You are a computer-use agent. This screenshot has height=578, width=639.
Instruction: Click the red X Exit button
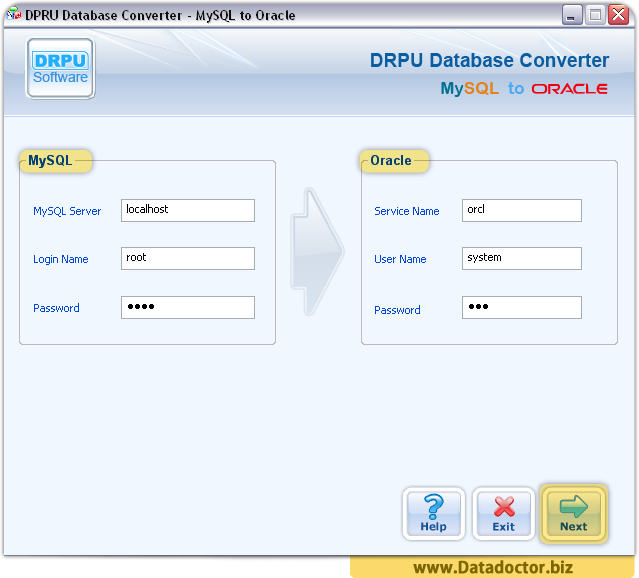(504, 513)
